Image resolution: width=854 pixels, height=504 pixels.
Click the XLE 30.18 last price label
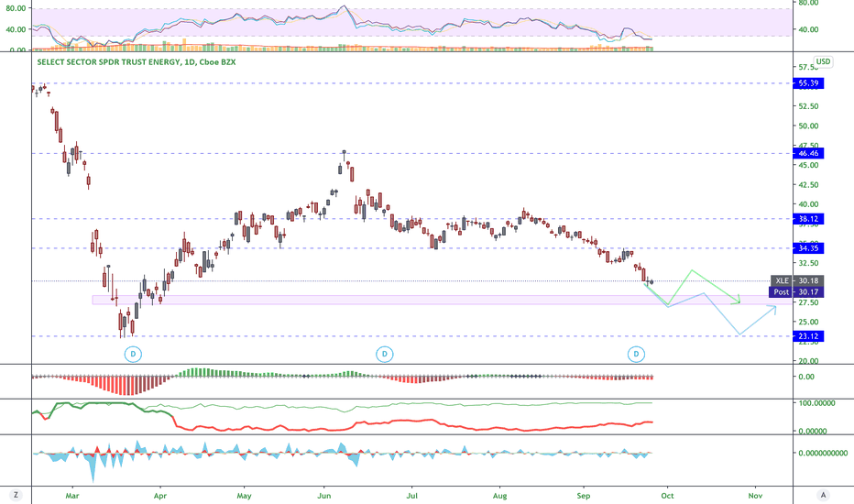click(x=797, y=280)
